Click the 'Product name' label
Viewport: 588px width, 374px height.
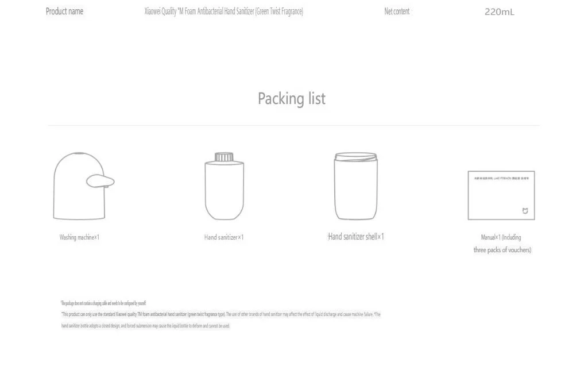pyautogui.click(x=64, y=11)
